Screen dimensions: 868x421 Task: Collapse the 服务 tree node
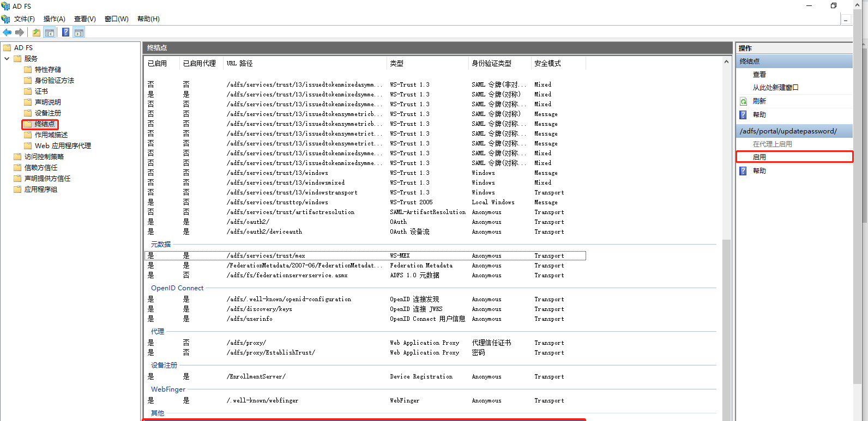coord(7,59)
